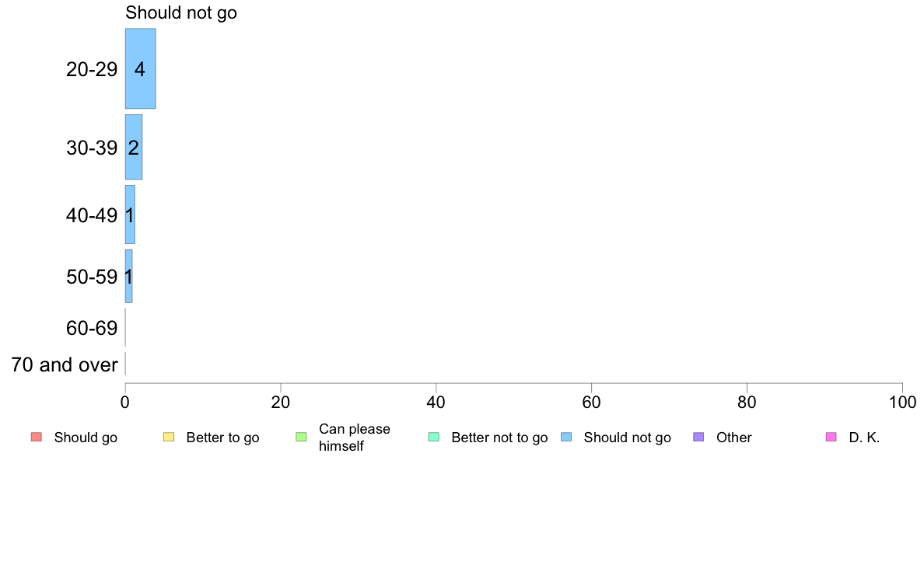Click the 60-69 age group label

click(x=92, y=328)
